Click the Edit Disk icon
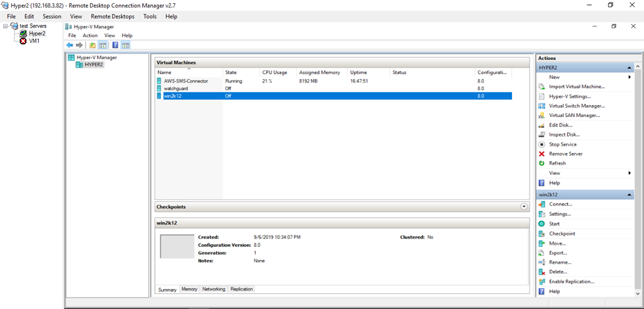 (x=541, y=125)
